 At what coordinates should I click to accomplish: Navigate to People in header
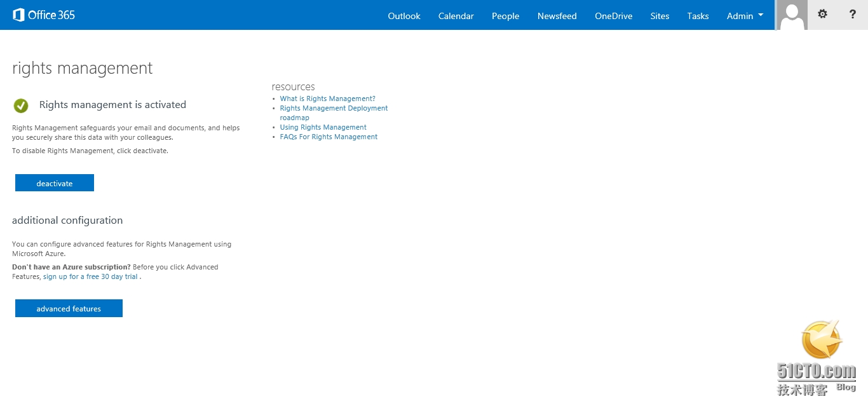(x=505, y=16)
